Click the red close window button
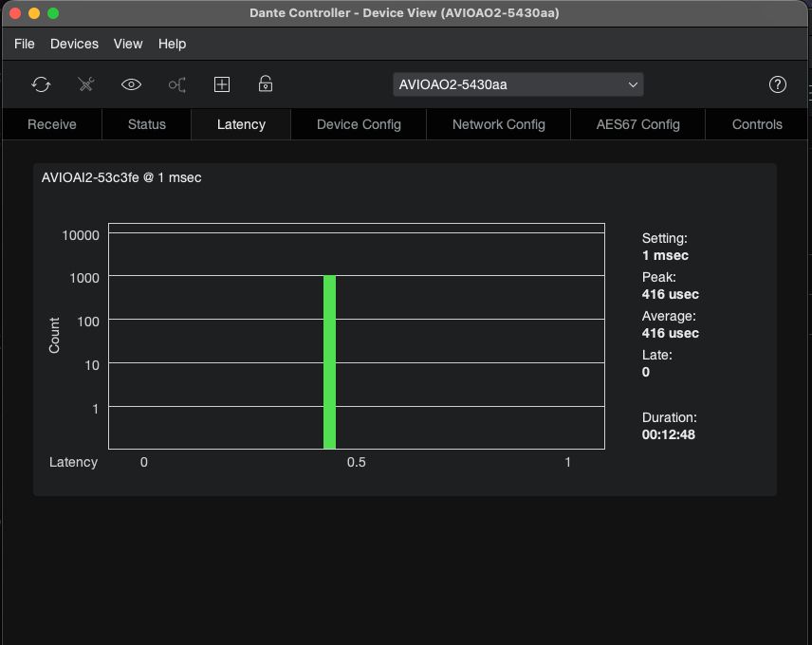The image size is (812, 645). [x=15, y=13]
